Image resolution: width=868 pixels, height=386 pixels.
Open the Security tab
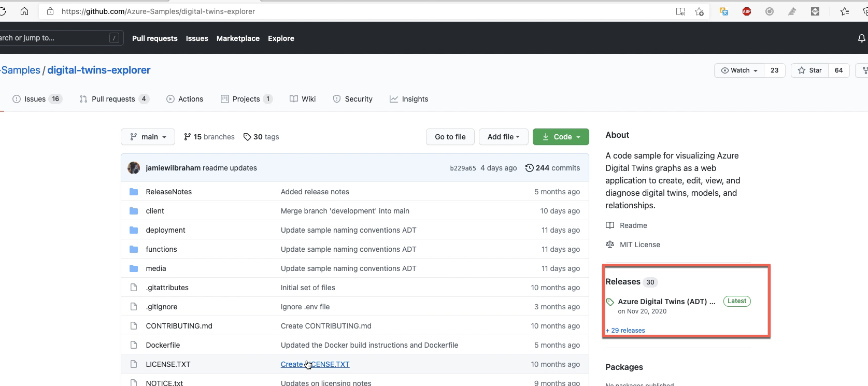pos(352,99)
